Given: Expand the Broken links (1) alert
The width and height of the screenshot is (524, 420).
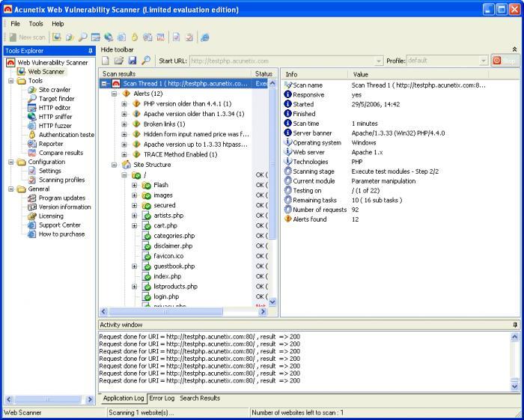Looking at the screenshot, I should [x=124, y=124].
